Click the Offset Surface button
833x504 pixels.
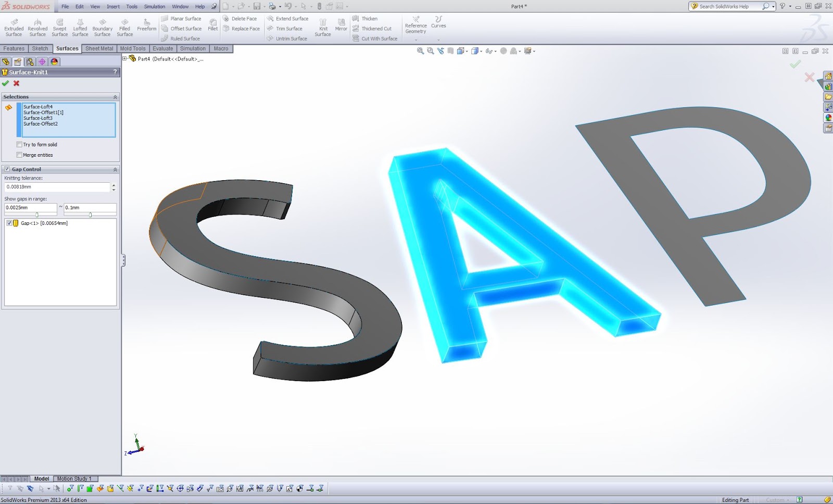click(181, 29)
